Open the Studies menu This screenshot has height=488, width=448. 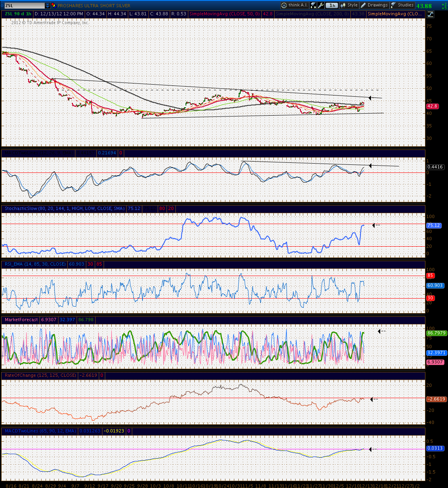click(x=402, y=5)
